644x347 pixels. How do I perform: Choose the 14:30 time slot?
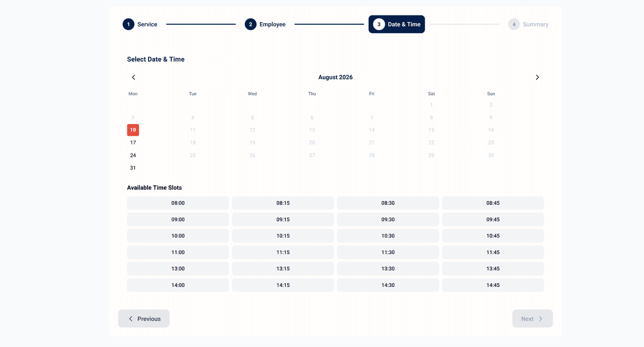(388, 285)
